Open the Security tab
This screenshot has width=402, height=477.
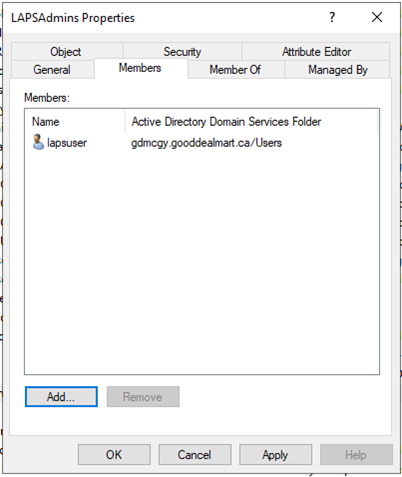click(182, 52)
